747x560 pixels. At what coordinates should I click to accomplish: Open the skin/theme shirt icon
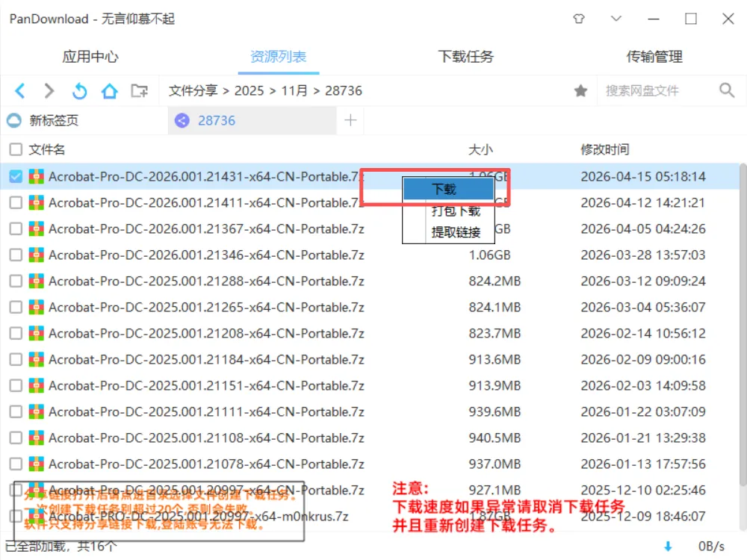click(x=579, y=19)
